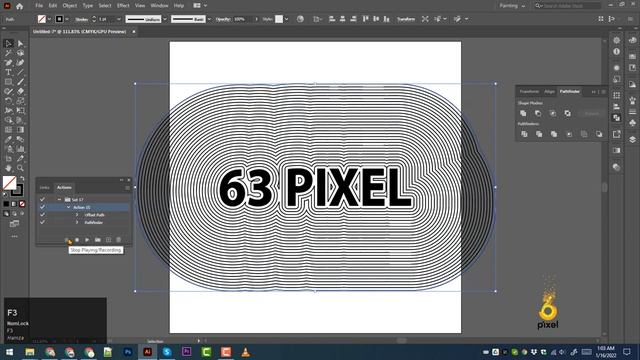Set paint to Gradient button

(14, 204)
